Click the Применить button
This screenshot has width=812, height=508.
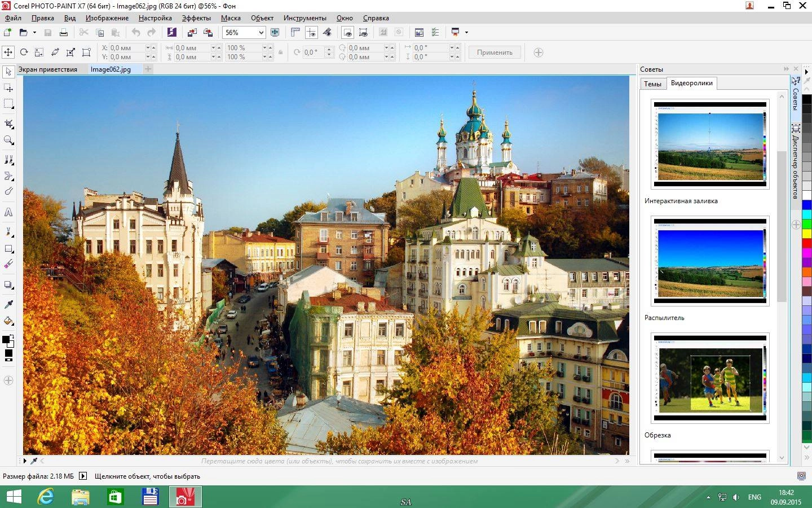(495, 52)
